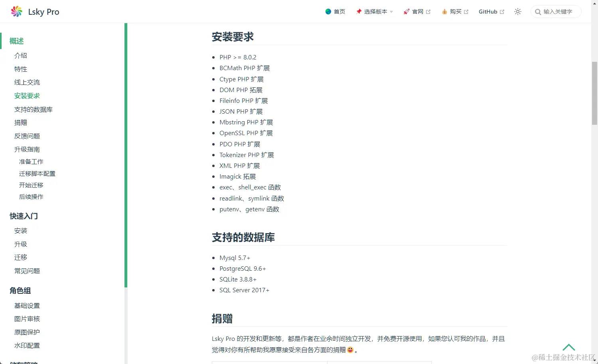The width and height of the screenshot is (598, 364).
Task: Open 快速入门 sidebar section
Action: [24, 216]
